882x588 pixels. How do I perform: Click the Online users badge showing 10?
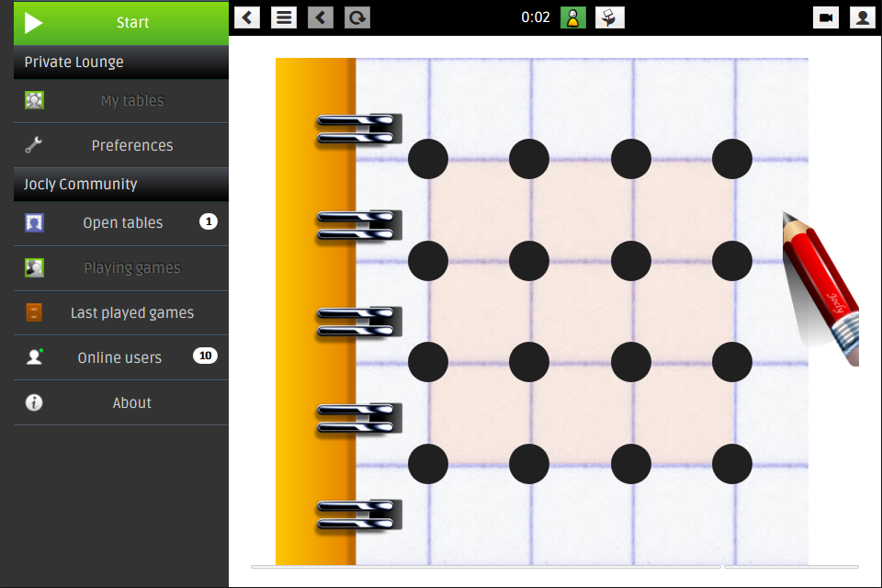(x=205, y=356)
